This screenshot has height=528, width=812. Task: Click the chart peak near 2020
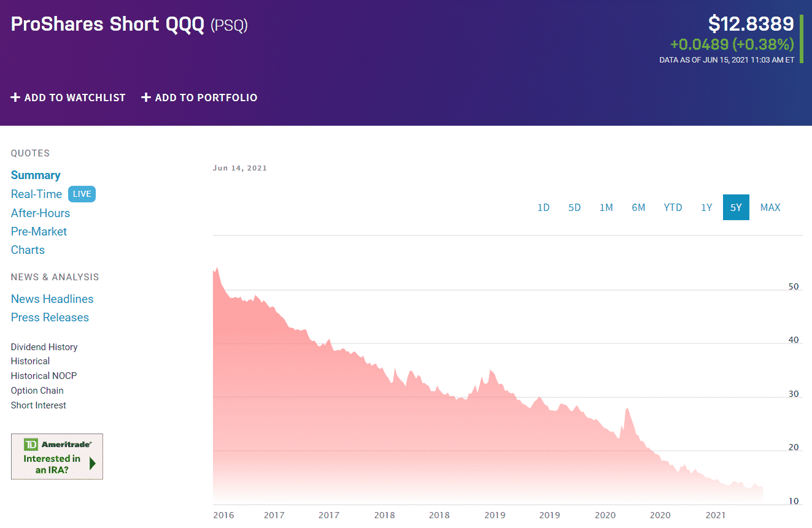tap(627, 409)
